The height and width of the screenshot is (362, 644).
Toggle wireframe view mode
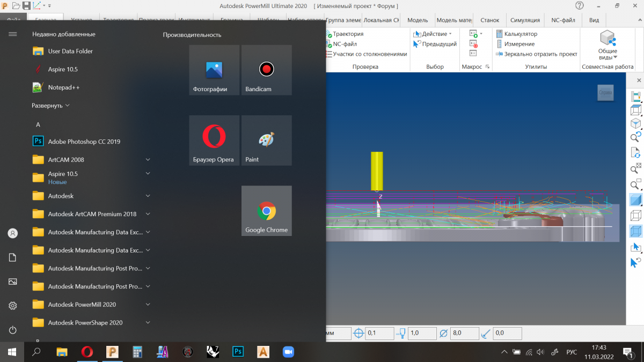636,216
